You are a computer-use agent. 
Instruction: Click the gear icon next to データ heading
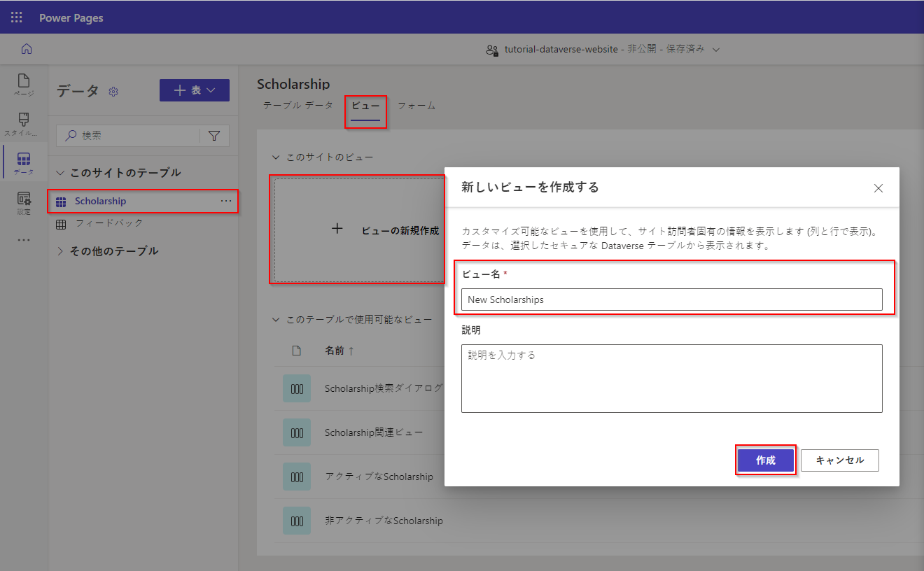coord(113,91)
